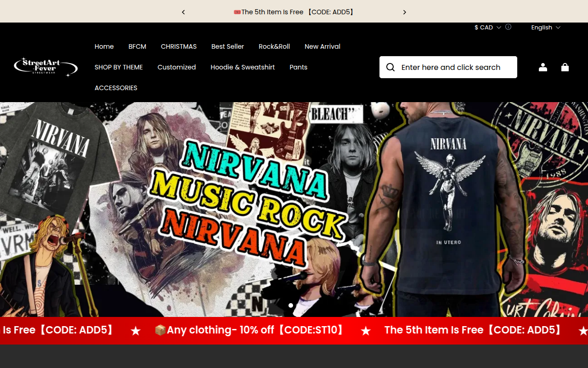Open the BFCM menu item

(137, 46)
